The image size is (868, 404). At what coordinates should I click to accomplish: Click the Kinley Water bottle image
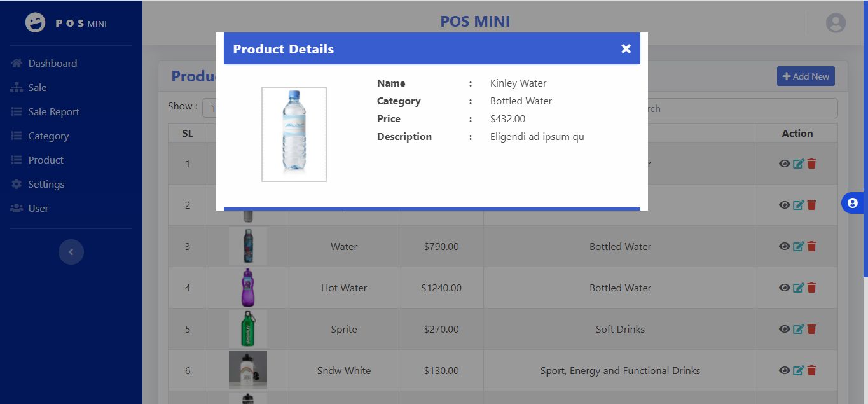(294, 134)
